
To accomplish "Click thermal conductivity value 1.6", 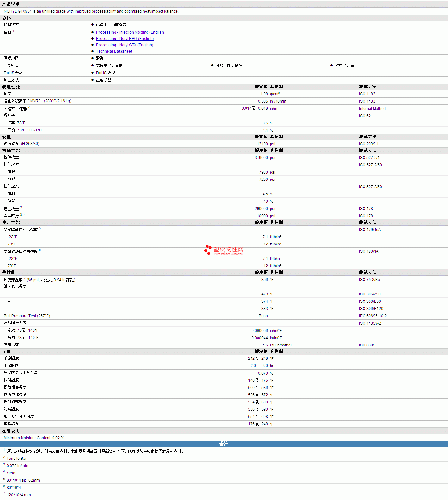I will 265,345.
